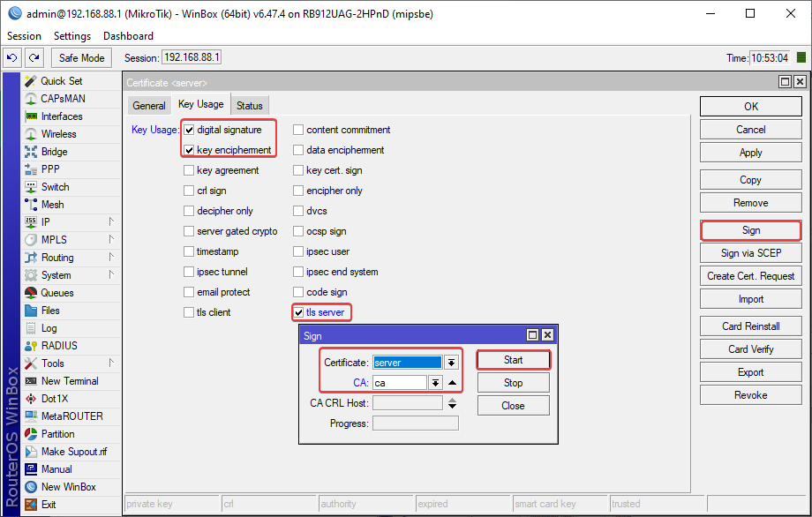Click the CA input field
Screen dimensions: 812x517
pyautogui.click(x=400, y=383)
